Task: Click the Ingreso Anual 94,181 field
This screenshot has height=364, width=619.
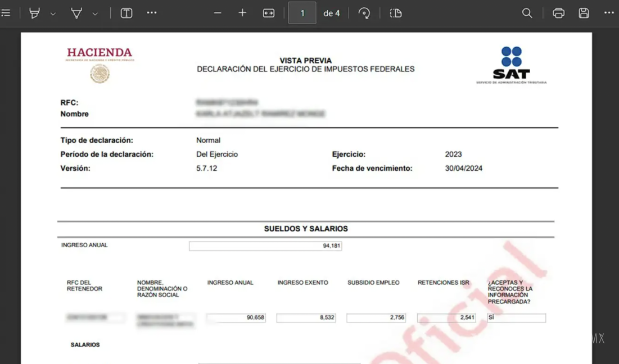Action: tap(265, 246)
